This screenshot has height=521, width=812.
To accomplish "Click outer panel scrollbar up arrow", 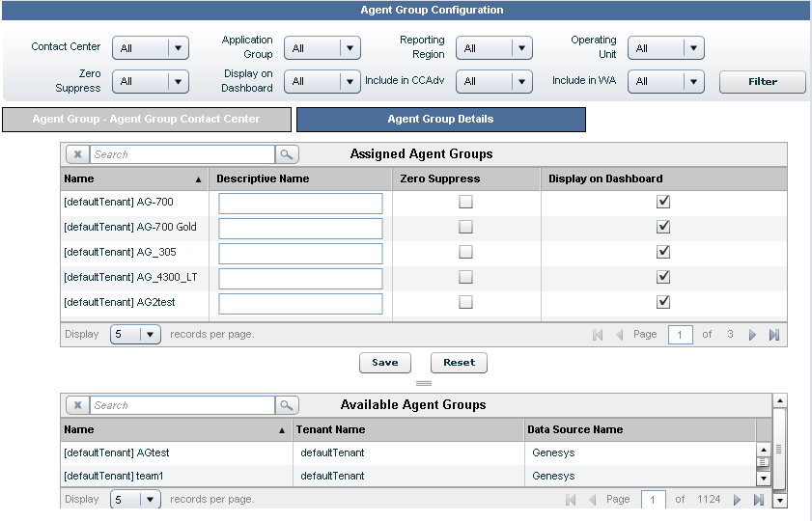I will pyautogui.click(x=780, y=400).
